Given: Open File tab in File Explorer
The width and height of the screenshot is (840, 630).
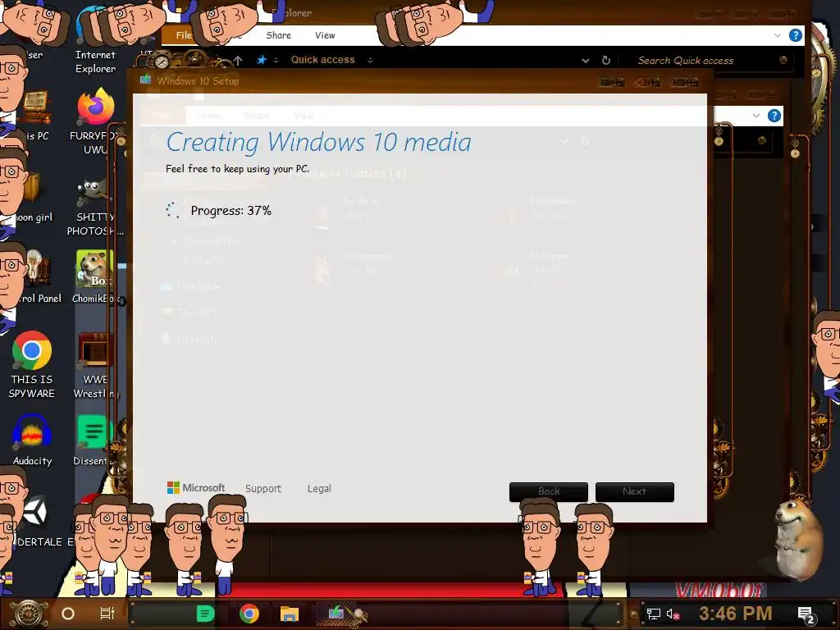Looking at the screenshot, I should (x=184, y=35).
